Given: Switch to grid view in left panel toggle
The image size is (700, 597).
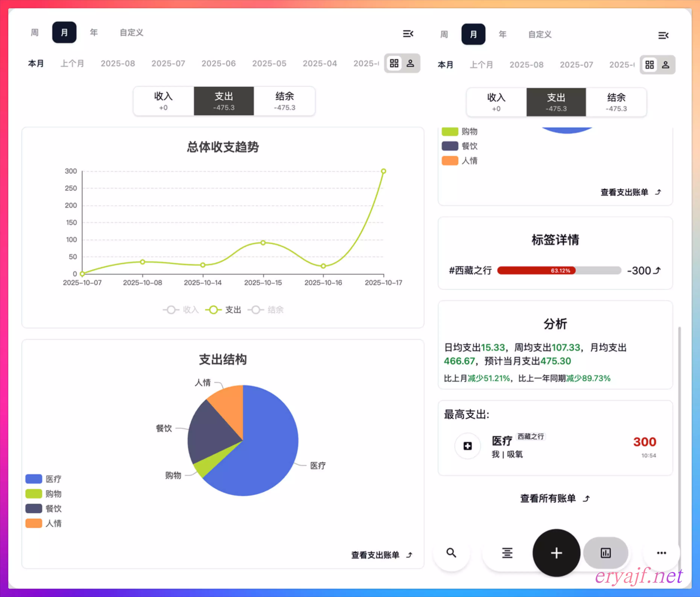Looking at the screenshot, I should point(394,63).
